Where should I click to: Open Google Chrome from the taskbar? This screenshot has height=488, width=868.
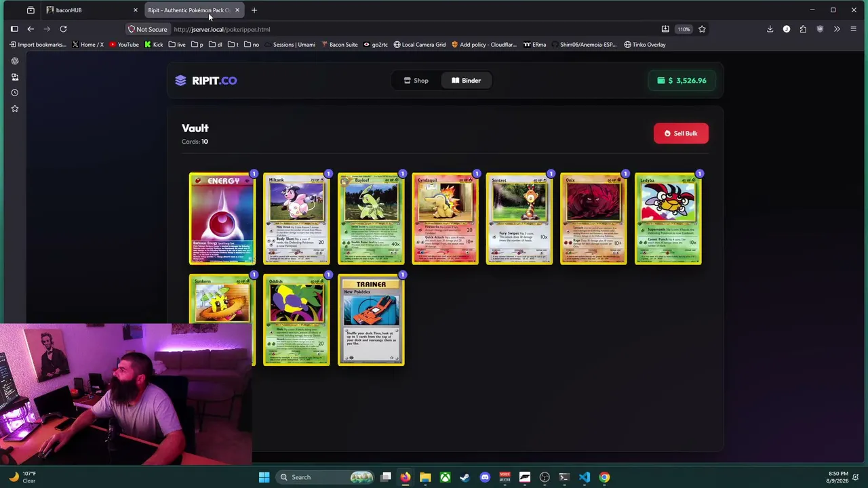(604, 477)
